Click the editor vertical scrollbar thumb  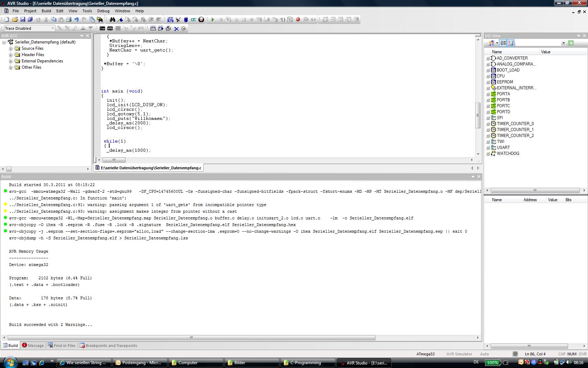[478, 115]
